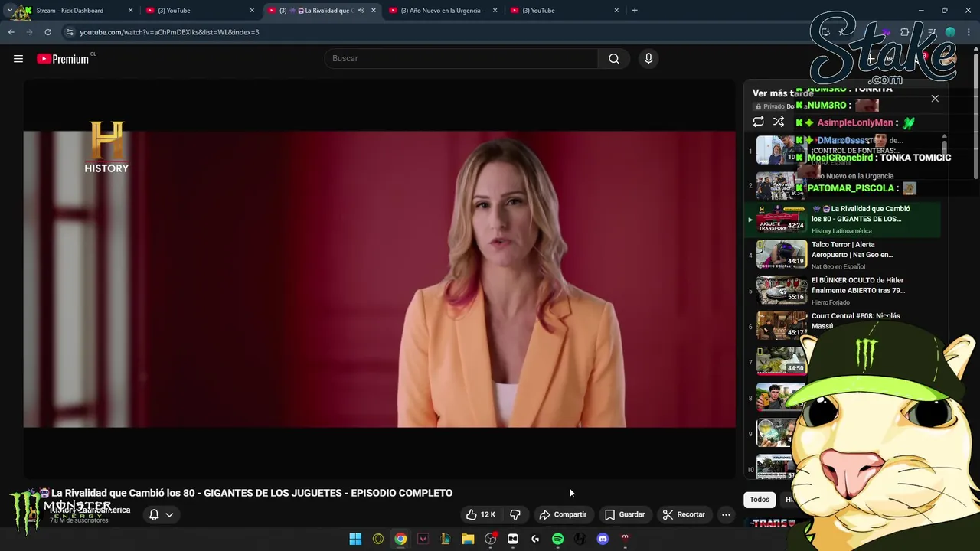
Task: Click the Guardar save button
Action: pos(625,514)
